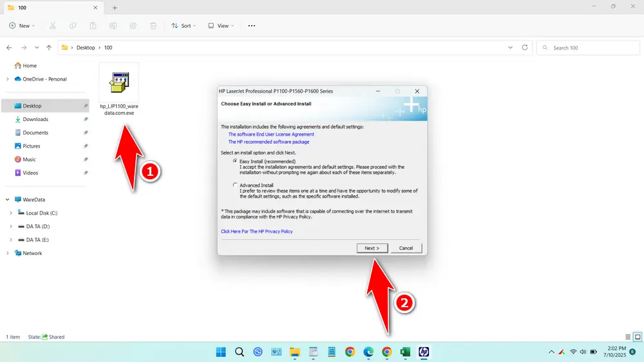The width and height of the screenshot is (644, 362).
Task: Open the New item dropdown
Action: 22,26
